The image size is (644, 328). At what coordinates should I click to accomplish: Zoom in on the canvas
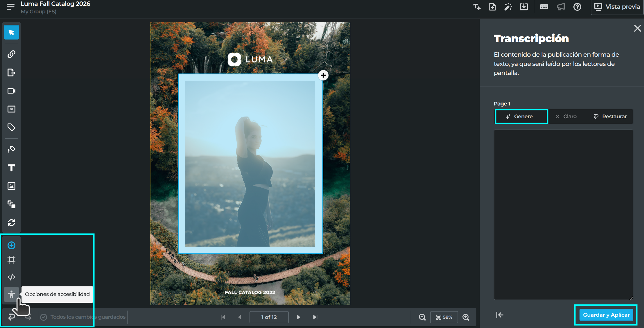pyautogui.click(x=466, y=317)
